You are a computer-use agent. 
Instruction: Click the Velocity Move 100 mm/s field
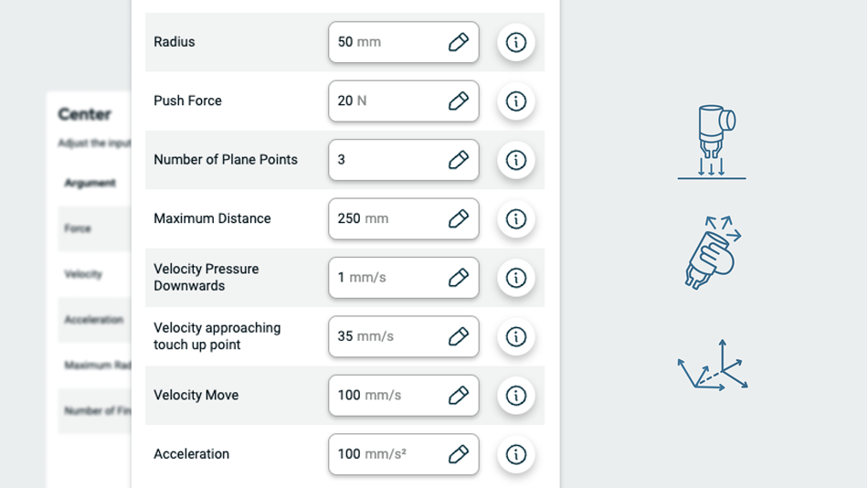coord(388,395)
